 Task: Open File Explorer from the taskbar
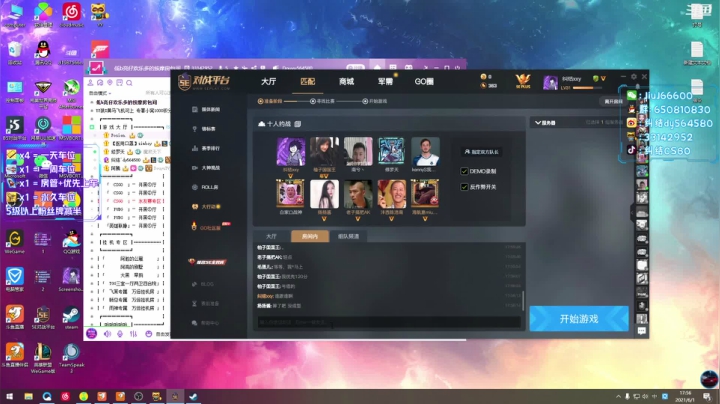tap(28, 396)
